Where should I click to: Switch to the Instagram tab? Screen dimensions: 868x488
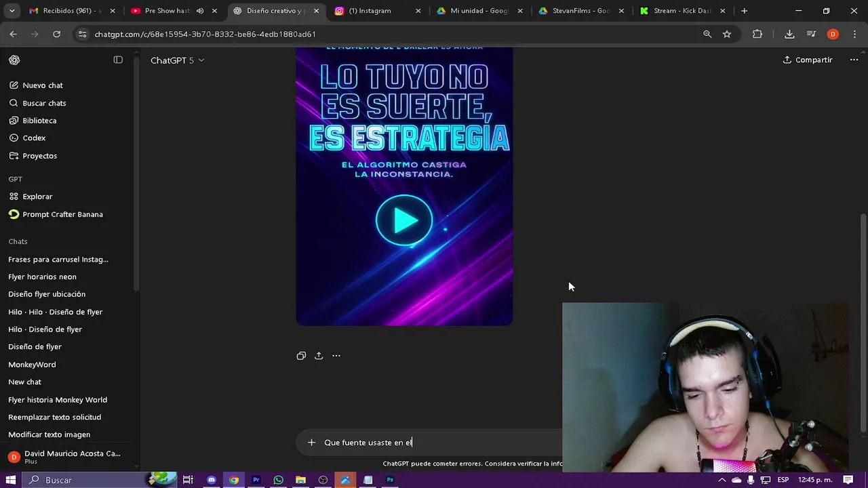[x=370, y=11]
